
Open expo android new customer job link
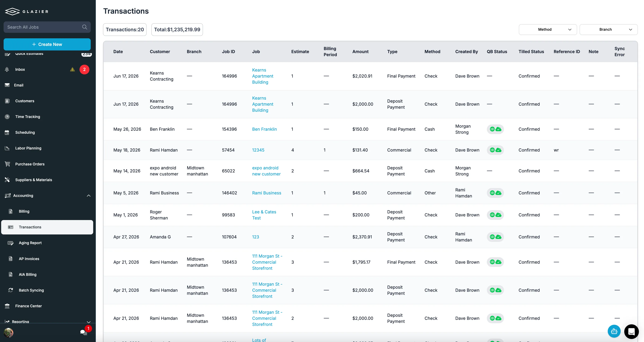[266, 171]
